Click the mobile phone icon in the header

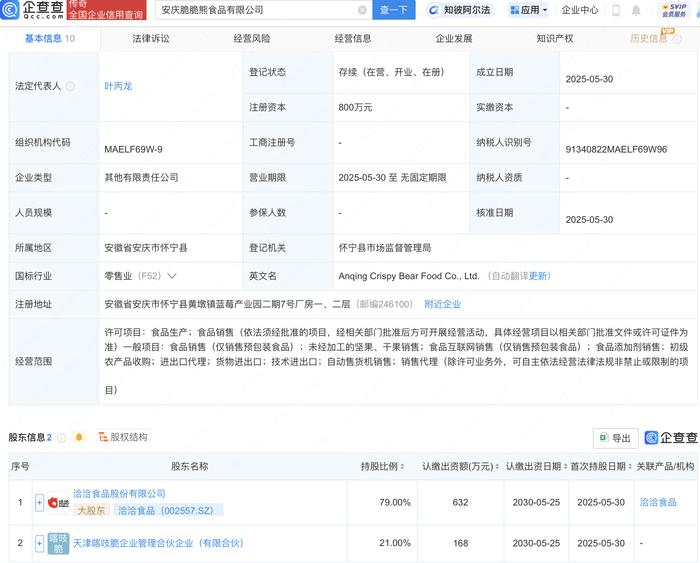coord(616,10)
